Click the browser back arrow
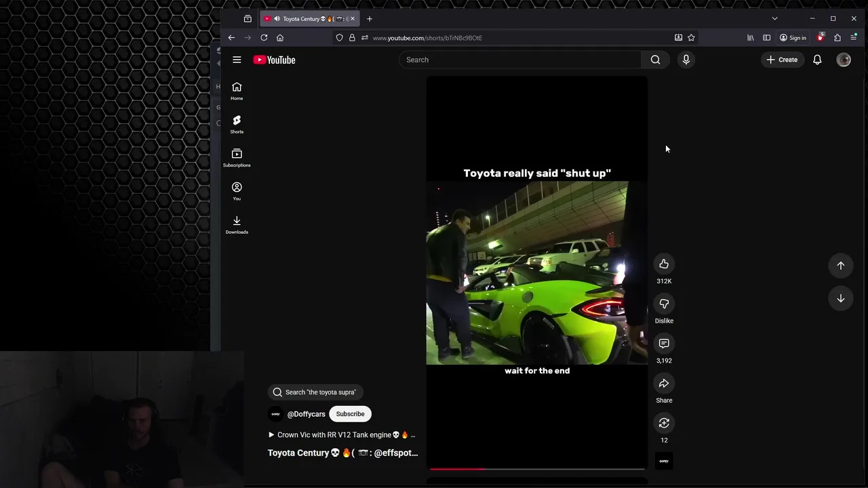The height and width of the screenshot is (488, 868). tap(231, 38)
